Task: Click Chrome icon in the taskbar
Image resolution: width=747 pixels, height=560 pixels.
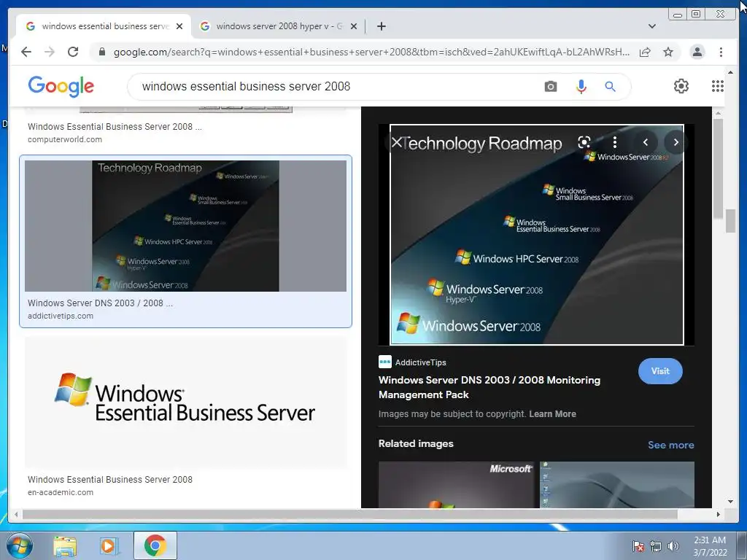Action: coord(155,545)
